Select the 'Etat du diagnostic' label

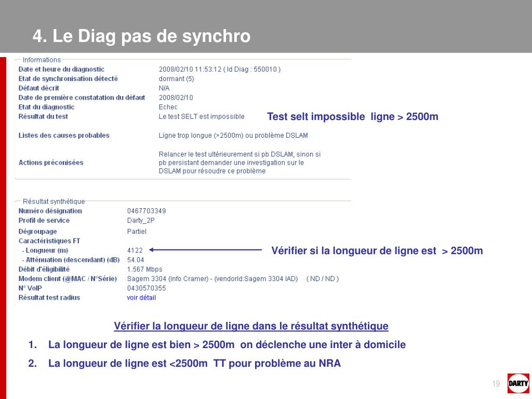click(x=46, y=107)
